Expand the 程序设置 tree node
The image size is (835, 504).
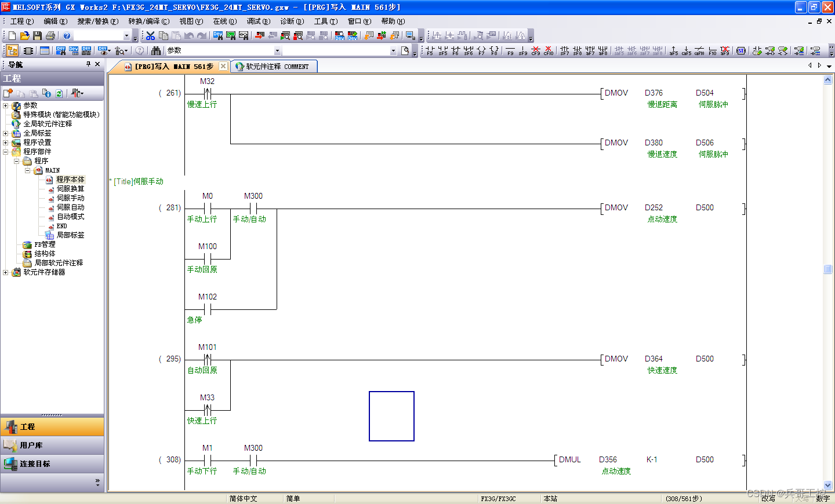point(6,143)
